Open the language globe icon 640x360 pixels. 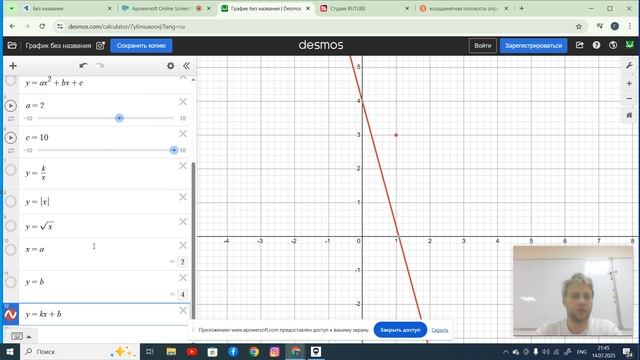[613, 45]
